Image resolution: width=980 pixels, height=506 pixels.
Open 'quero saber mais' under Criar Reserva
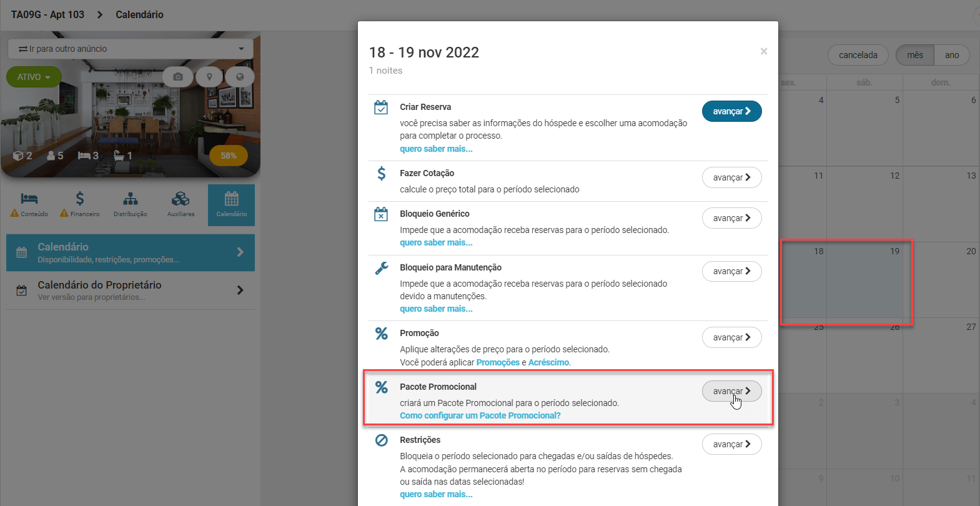436,149
